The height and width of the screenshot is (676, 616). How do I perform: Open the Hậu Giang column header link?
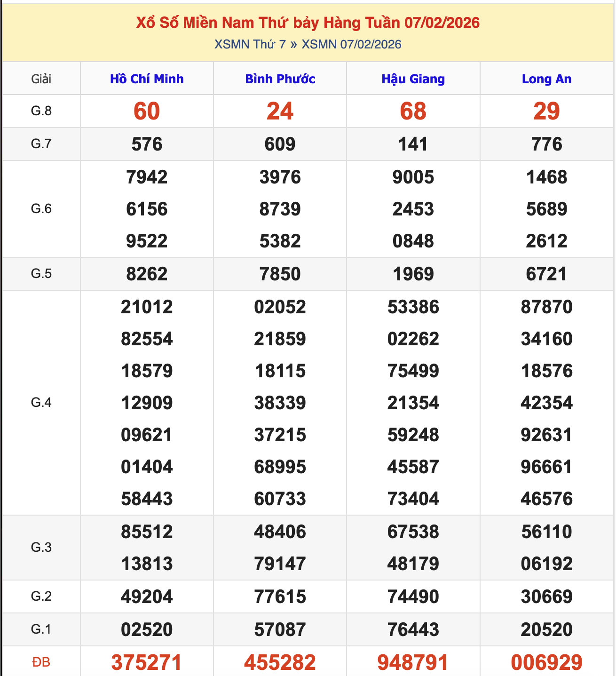click(412, 79)
